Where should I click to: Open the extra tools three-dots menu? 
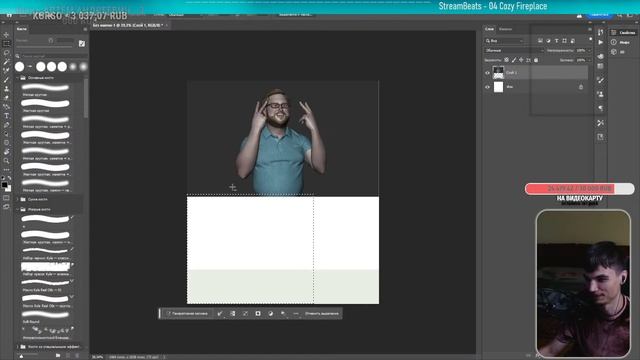coord(6,170)
